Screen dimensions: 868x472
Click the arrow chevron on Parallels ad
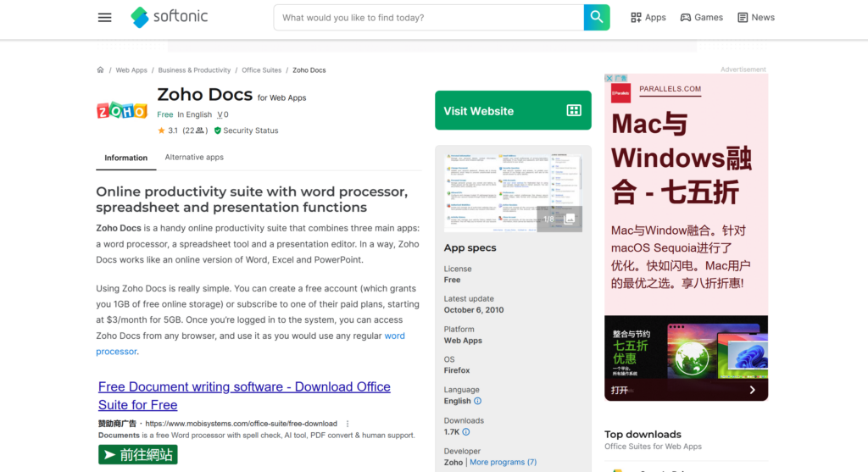[752, 390]
